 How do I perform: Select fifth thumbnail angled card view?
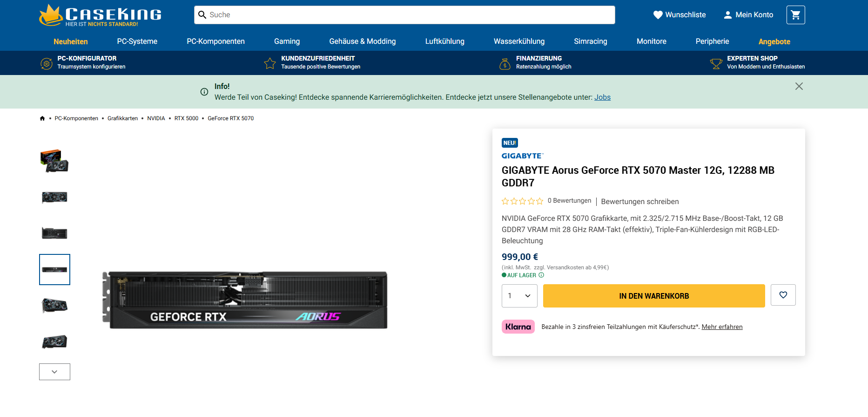pyautogui.click(x=54, y=306)
